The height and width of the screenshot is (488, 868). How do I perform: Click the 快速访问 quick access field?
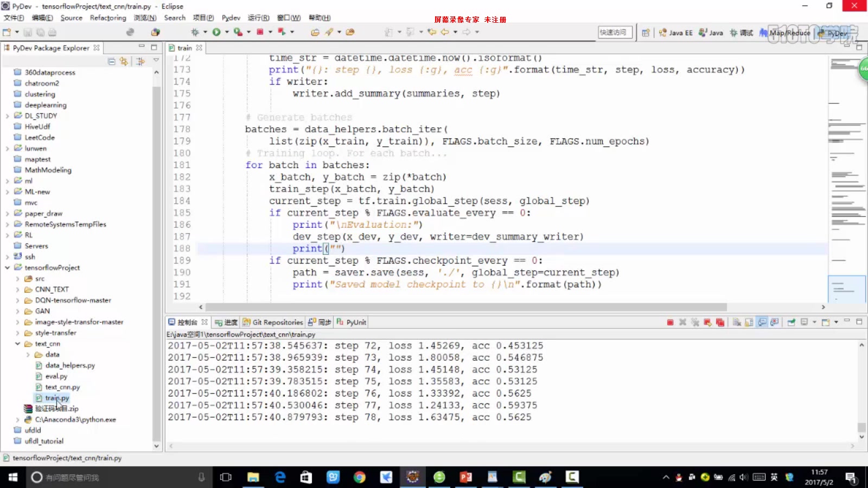[616, 33]
